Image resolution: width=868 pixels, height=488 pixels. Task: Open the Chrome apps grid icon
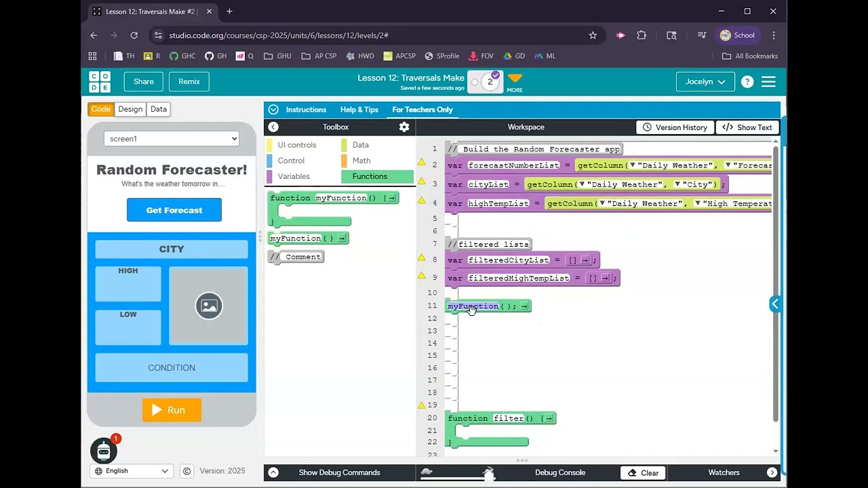(93, 56)
